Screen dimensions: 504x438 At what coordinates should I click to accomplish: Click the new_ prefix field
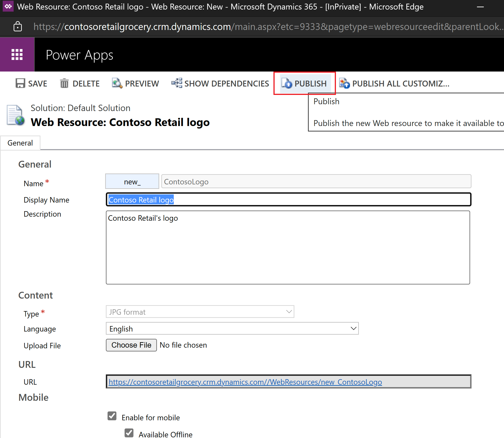(132, 181)
